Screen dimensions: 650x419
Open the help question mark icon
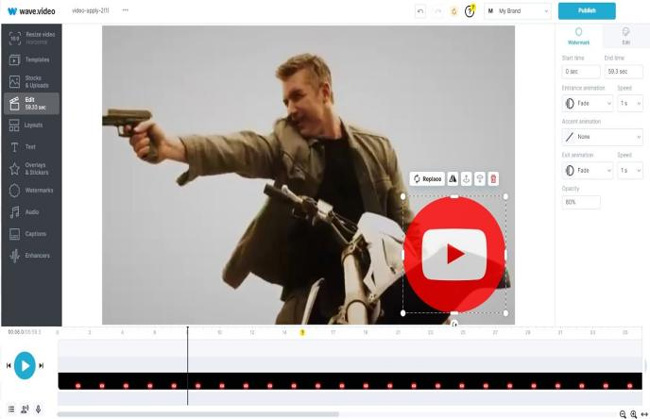[x=470, y=11]
